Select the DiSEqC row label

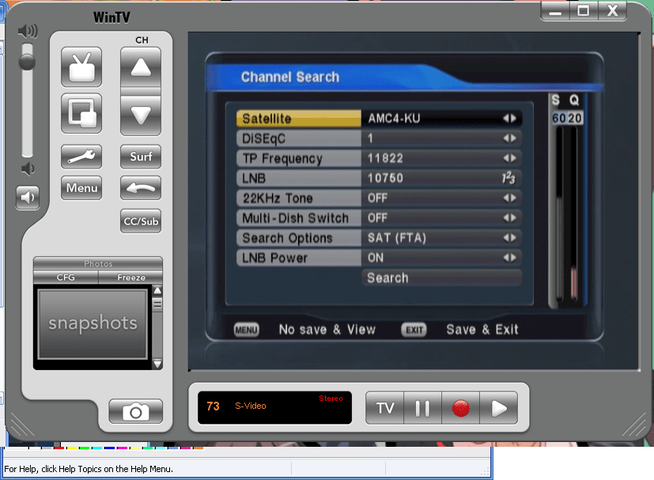[x=299, y=138]
